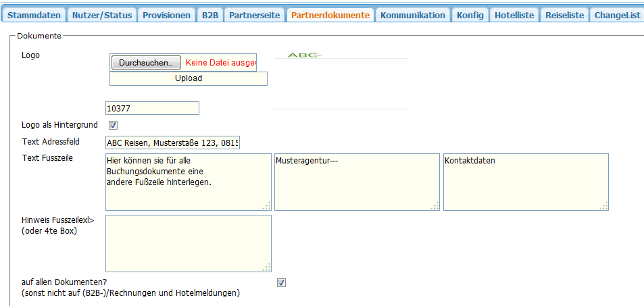The width and height of the screenshot is (644, 306).
Task: Switch to the Kommunikation tab
Action: pyautogui.click(x=413, y=15)
